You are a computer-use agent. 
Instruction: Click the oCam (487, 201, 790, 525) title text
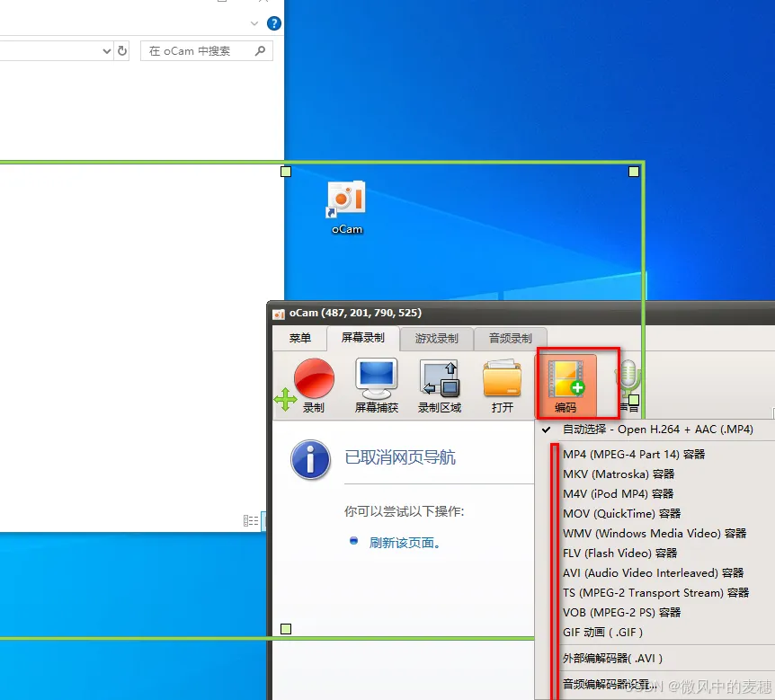pyautogui.click(x=355, y=313)
